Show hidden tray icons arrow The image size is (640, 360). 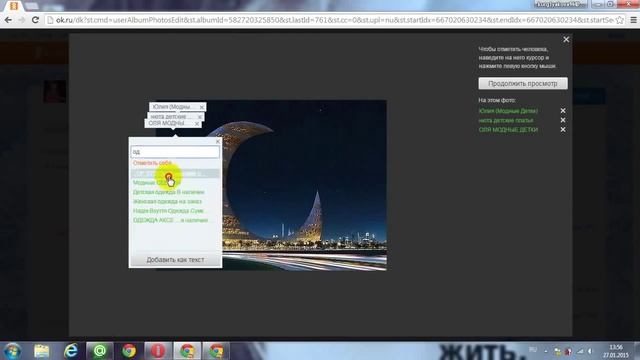(546, 351)
